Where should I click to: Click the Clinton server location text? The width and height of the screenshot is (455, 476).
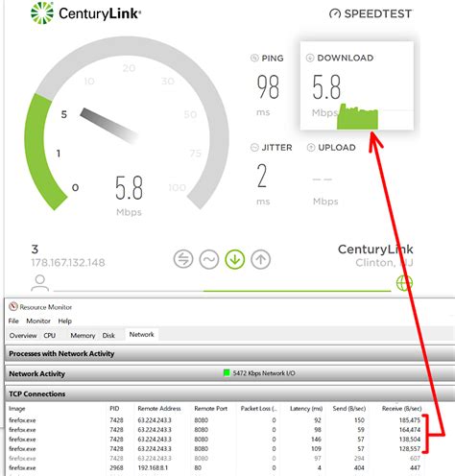click(384, 263)
